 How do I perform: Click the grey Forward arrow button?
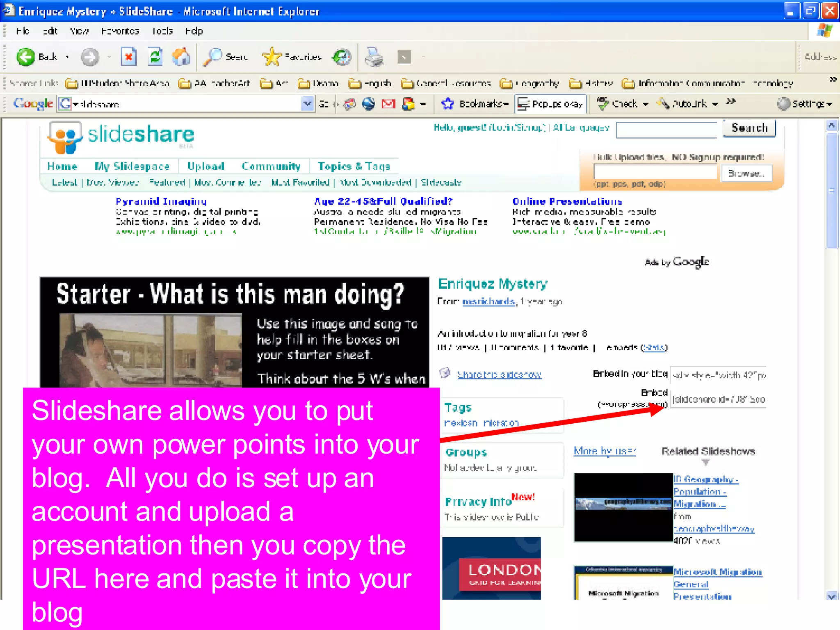pos(89,57)
